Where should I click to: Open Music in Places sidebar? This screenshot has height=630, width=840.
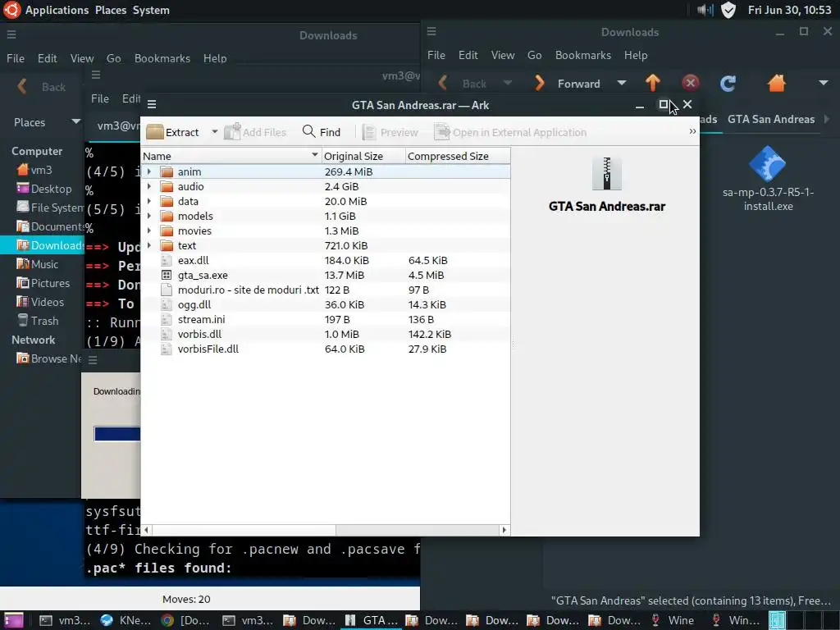(x=44, y=264)
